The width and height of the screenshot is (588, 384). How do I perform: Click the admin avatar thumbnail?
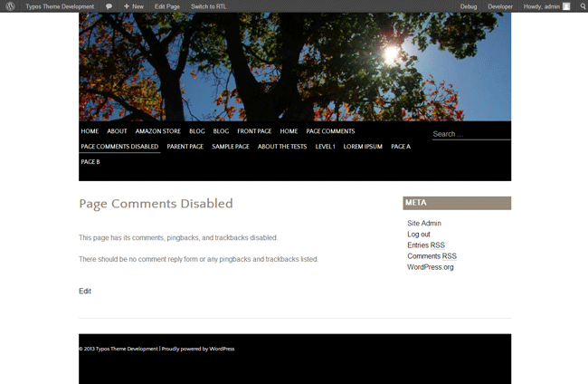point(566,6)
